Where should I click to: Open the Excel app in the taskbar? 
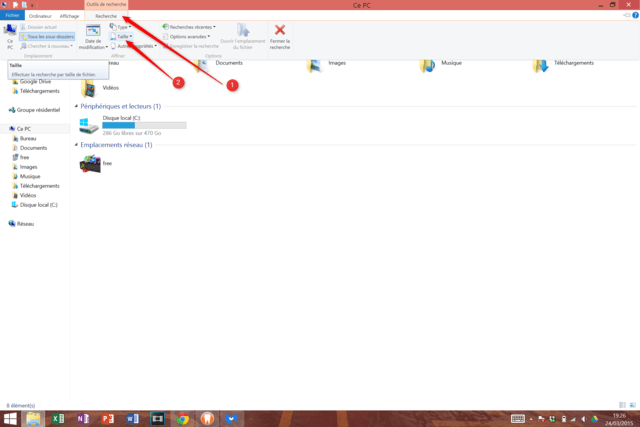58,418
